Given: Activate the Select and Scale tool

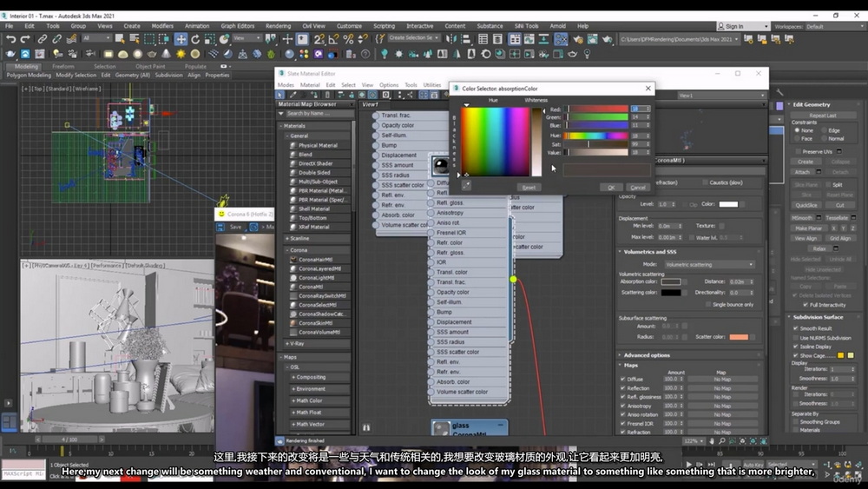Looking at the screenshot, I should [x=209, y=39].
